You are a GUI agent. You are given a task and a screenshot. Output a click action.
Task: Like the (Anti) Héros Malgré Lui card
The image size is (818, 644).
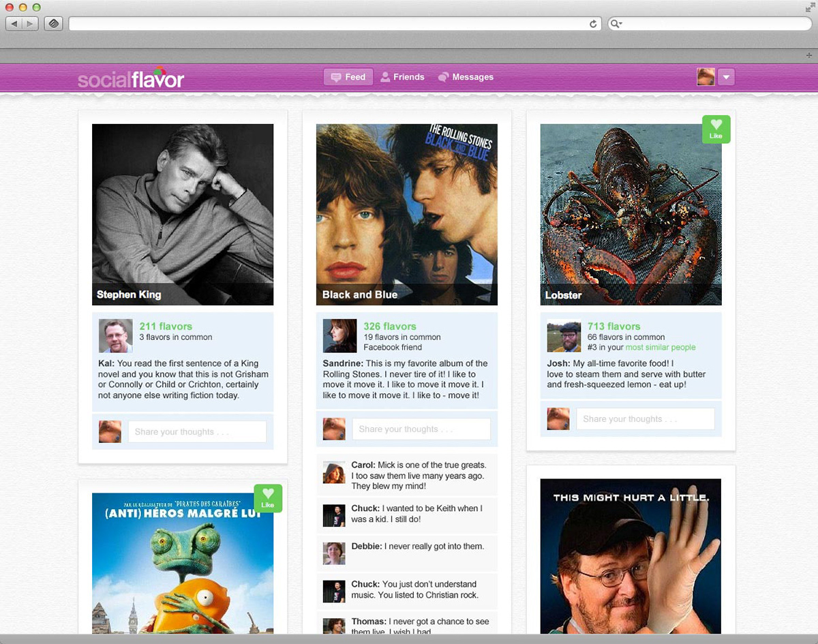coord(268,498)
